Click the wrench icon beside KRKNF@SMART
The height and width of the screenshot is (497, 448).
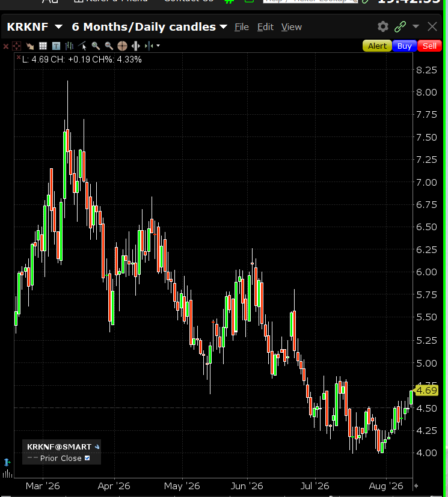point(97,447)
